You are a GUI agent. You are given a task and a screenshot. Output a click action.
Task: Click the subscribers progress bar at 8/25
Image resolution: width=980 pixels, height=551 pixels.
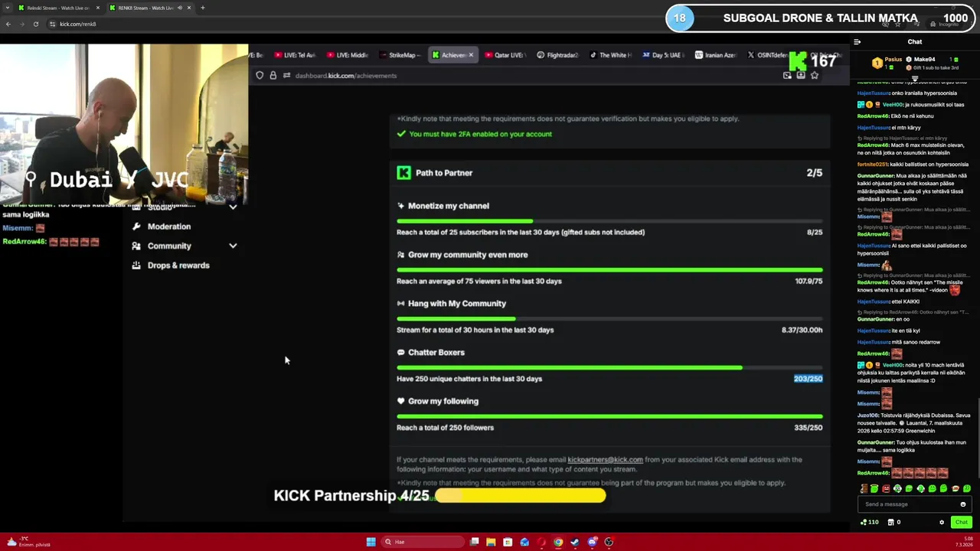tap(609, 221)
